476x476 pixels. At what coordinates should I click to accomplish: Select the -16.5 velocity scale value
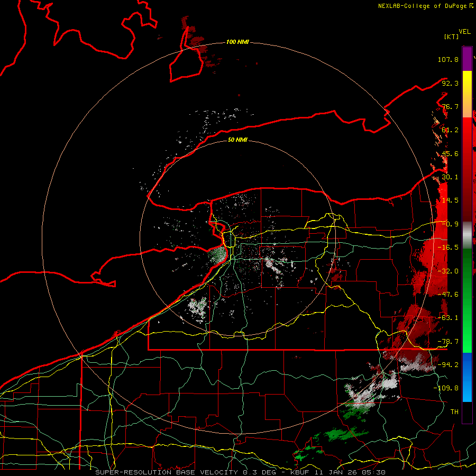448,248
